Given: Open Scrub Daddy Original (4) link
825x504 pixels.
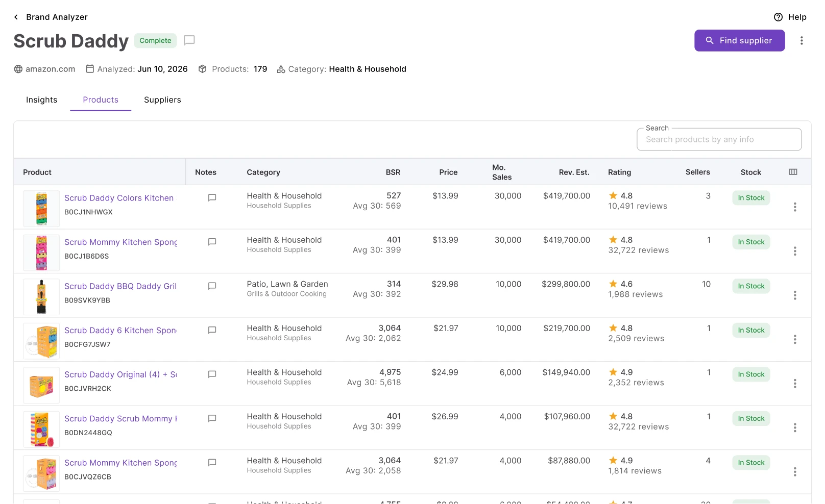Looking at the screenshot, I should (120, 374).
